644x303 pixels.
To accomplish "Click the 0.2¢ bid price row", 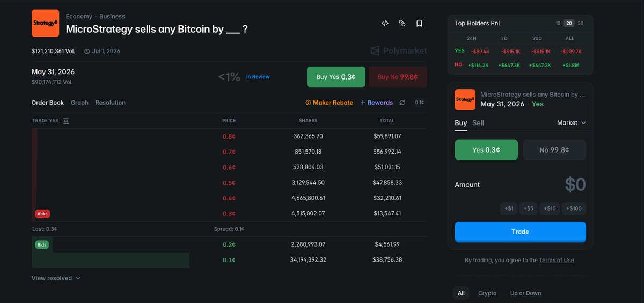I will (230, 244).
